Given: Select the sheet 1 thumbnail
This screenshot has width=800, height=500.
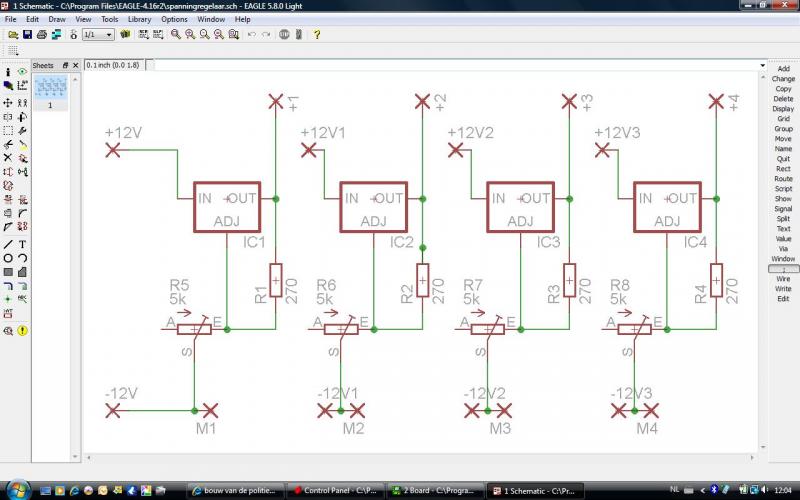Looking at the screenshot, I should (50, 87).
